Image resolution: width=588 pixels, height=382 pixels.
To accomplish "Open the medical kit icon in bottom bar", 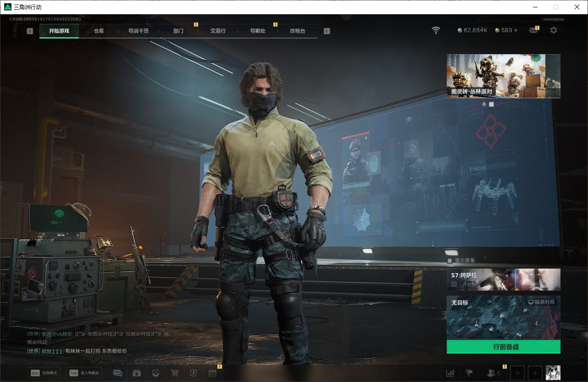I will pos(136,373).
